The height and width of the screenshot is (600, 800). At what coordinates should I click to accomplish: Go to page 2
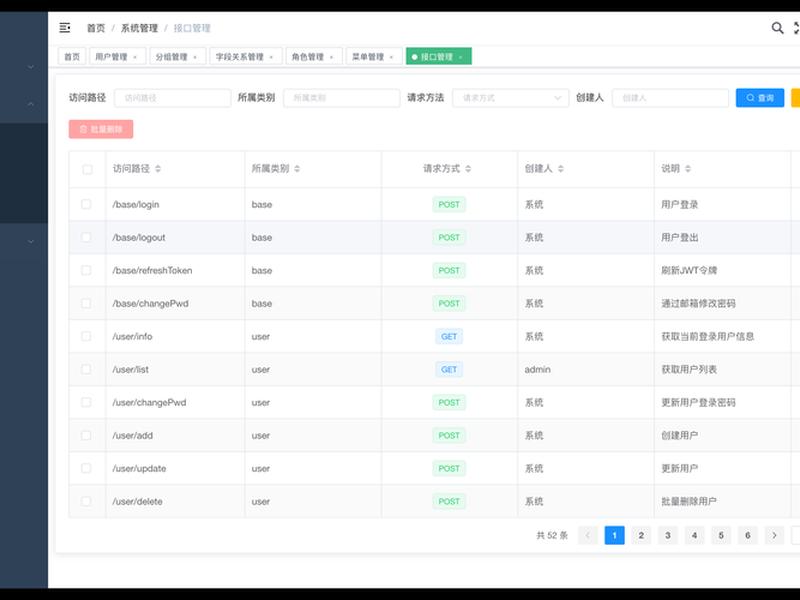point(641,535)
